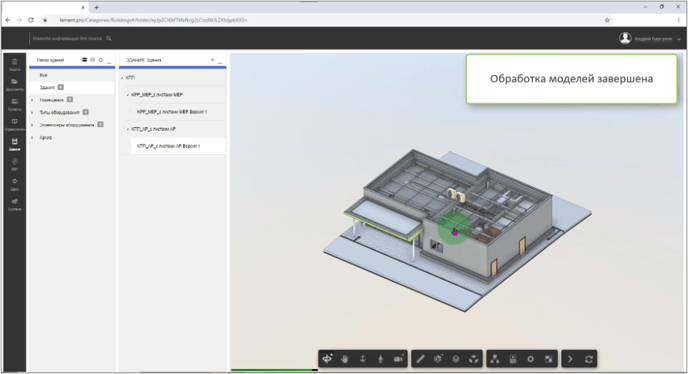Click the right chevron in viewer toolbar
688x374 pixels.
tap(570, 359)
